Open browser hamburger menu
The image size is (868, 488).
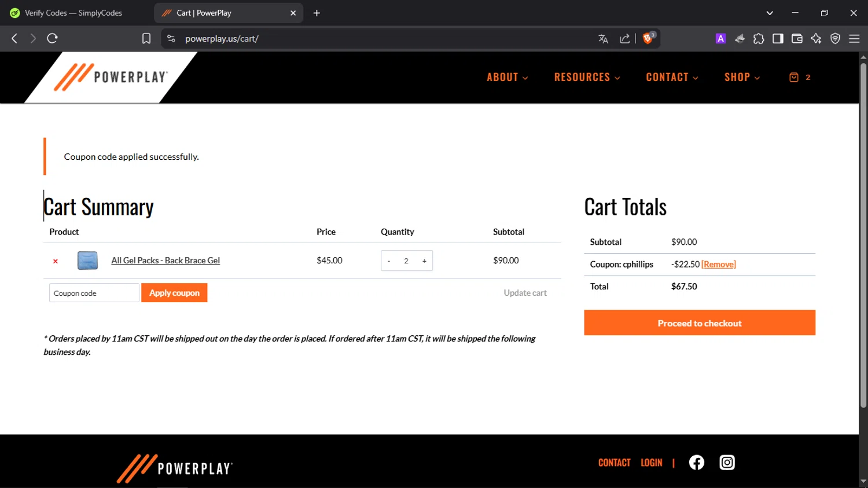pyautogui.click(x=854, y=39)
